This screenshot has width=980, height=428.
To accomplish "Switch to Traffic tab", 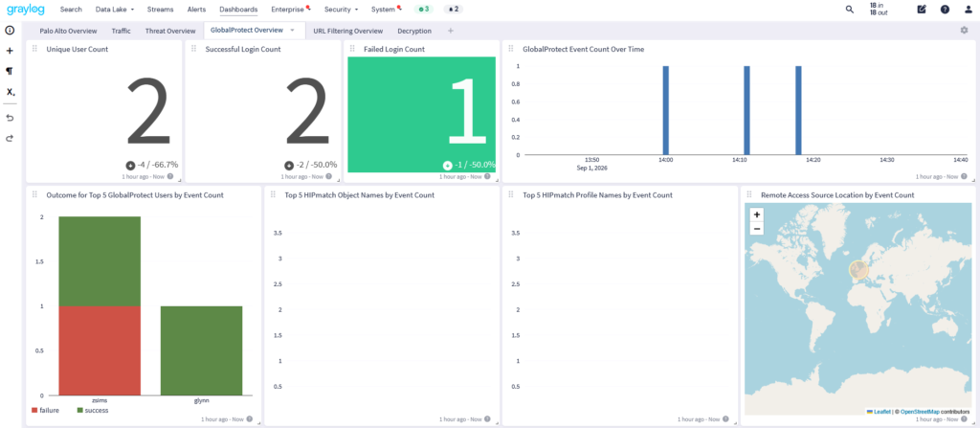I will click(122, 31).
